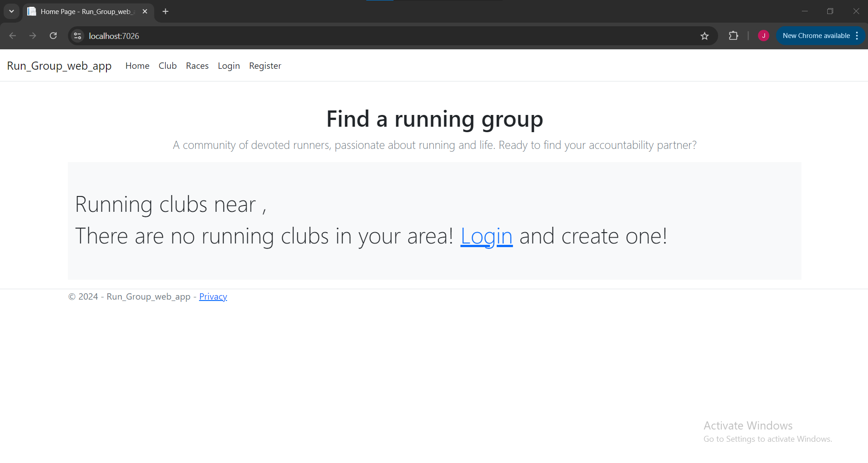868x463 pixels.
Task: Expand the tab search dropdown arrow
Action: point(11,11)
